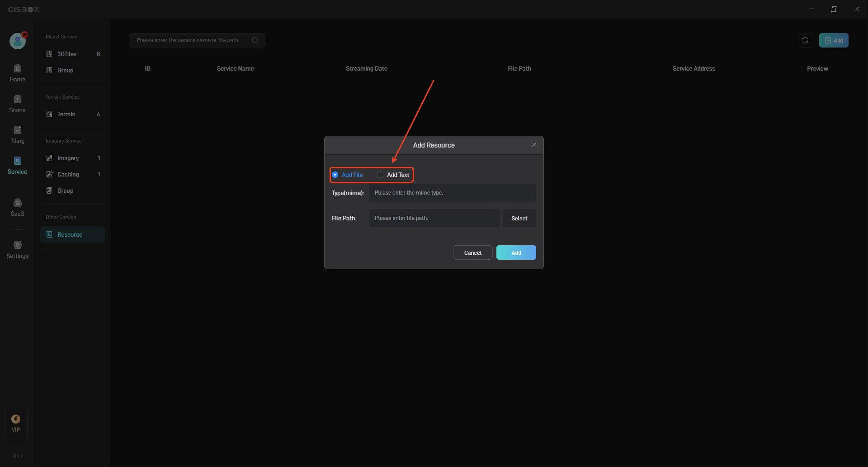Click the user avatar icon
The image size is (868, 467).
click(18, 41)
